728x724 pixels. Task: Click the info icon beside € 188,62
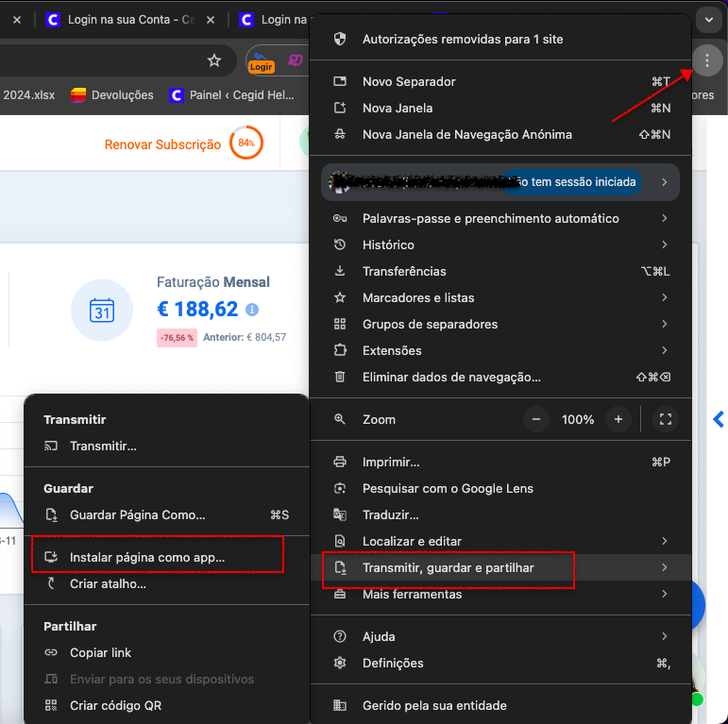click(x=252, y=310)
